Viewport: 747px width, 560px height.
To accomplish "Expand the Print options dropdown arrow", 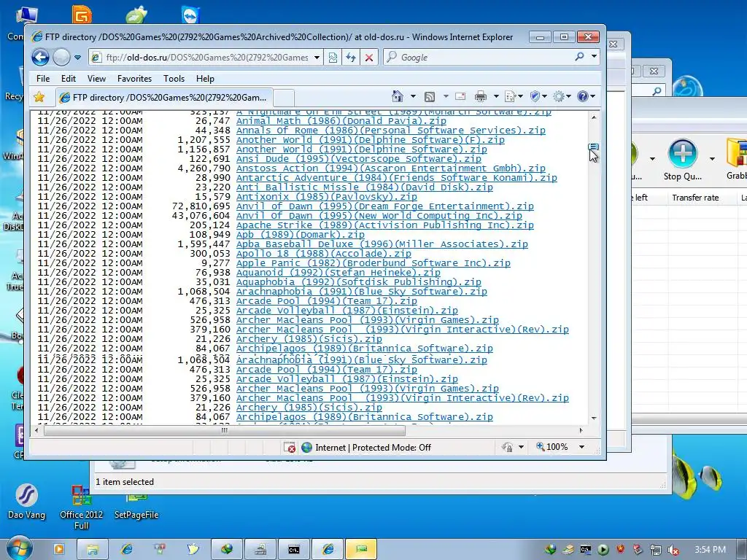I will (x=496, y=97).
